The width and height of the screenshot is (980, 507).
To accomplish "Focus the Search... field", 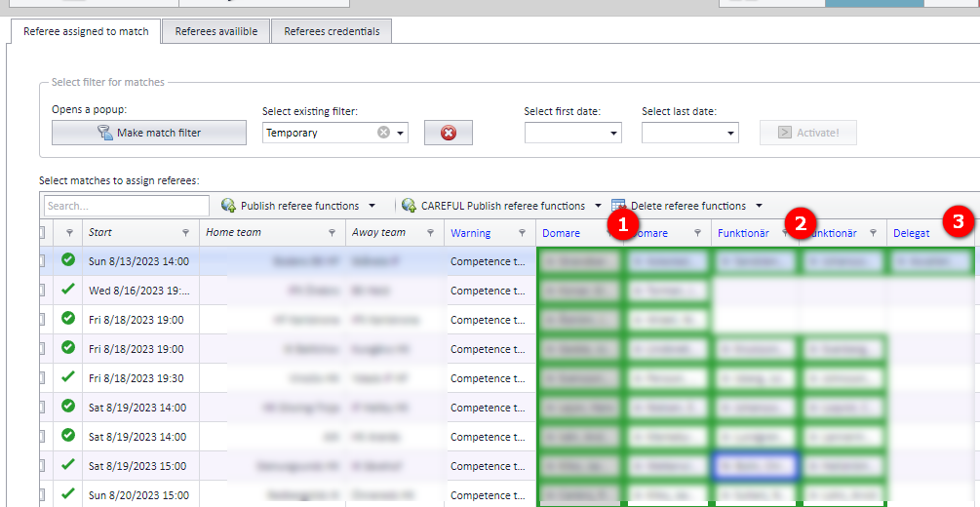I will coord(127,206).
